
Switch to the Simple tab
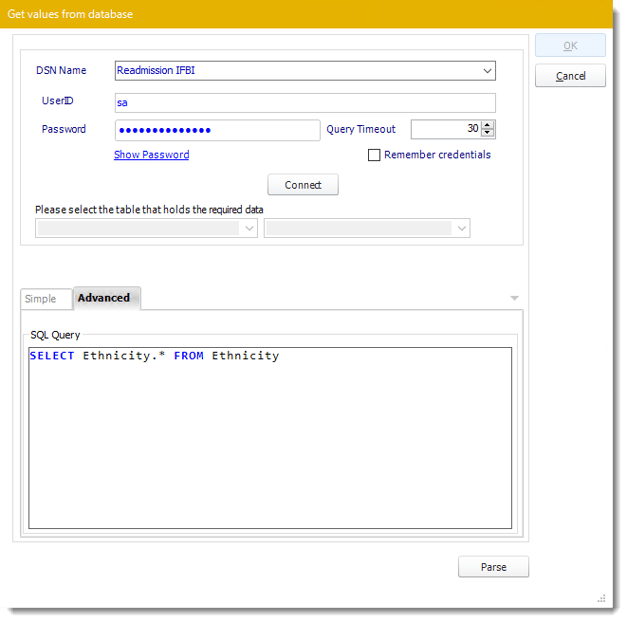tap(46, 299)
